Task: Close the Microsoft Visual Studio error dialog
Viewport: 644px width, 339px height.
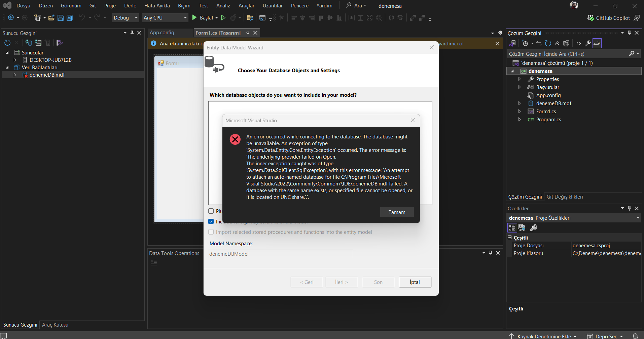Action: tap(413, 120)
